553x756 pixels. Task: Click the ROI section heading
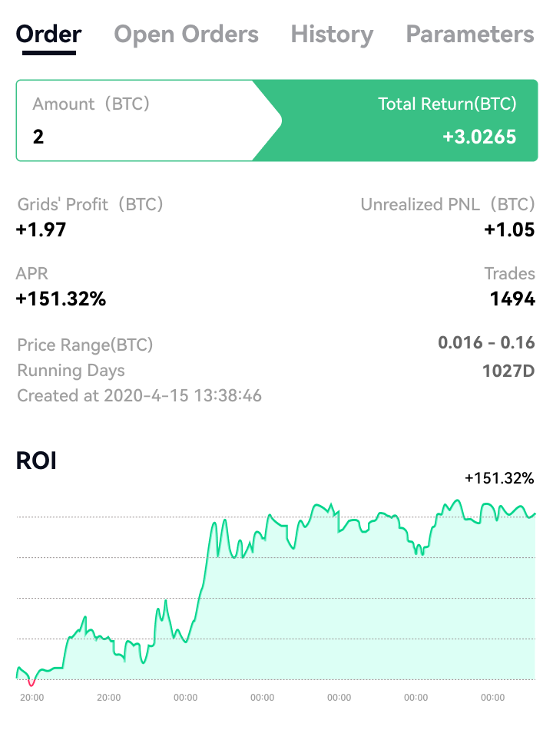tap(36, 461)
